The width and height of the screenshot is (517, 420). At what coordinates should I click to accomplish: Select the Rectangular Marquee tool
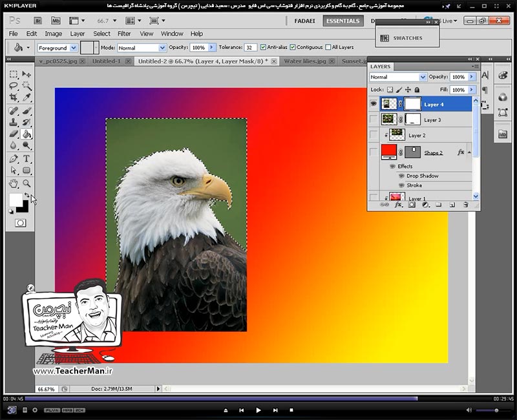pyautogui.click(x=14, y=74)
